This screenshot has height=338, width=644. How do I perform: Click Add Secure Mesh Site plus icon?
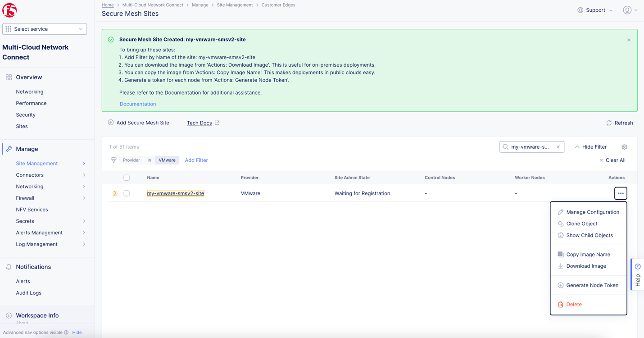(x=110, y=123)
